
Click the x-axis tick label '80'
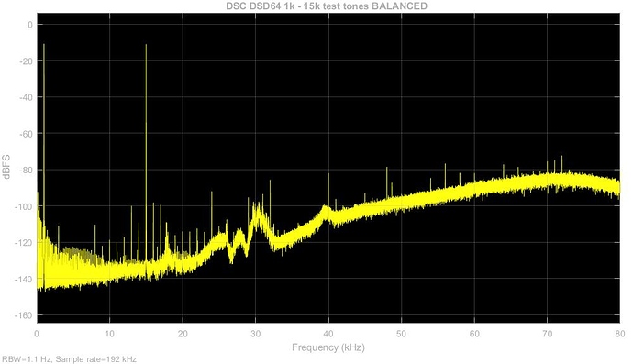pyautogui.click(x=620, y=334)
